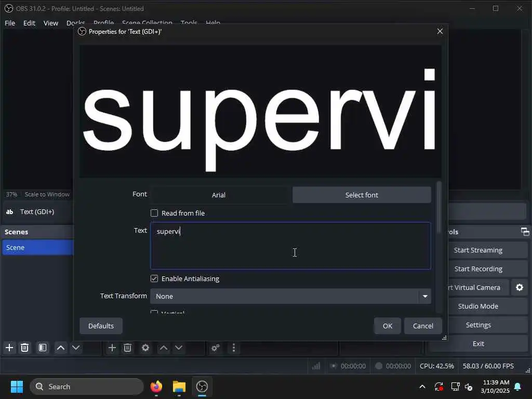Click the Text (GDI+) source label
The width and height of the screenshot is (532, 399).
37,212
